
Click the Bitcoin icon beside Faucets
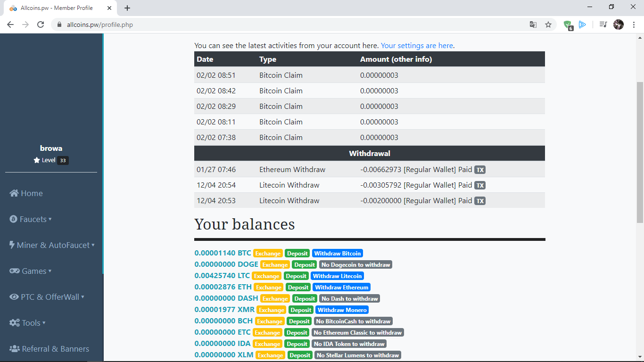point(13,219)
